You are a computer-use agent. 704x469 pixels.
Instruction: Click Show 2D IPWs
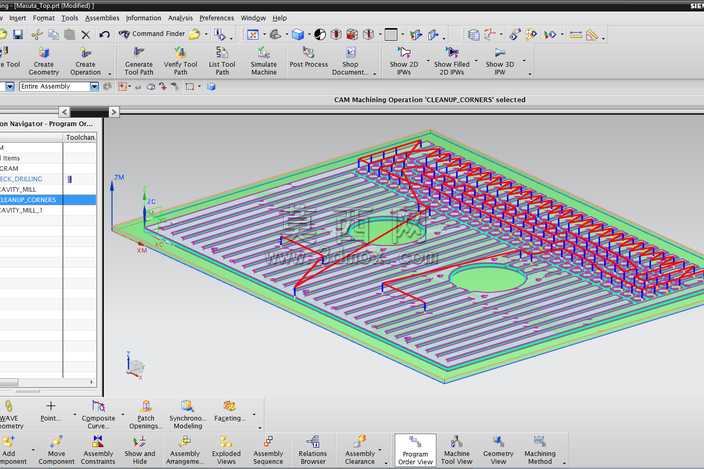[404, 61]
